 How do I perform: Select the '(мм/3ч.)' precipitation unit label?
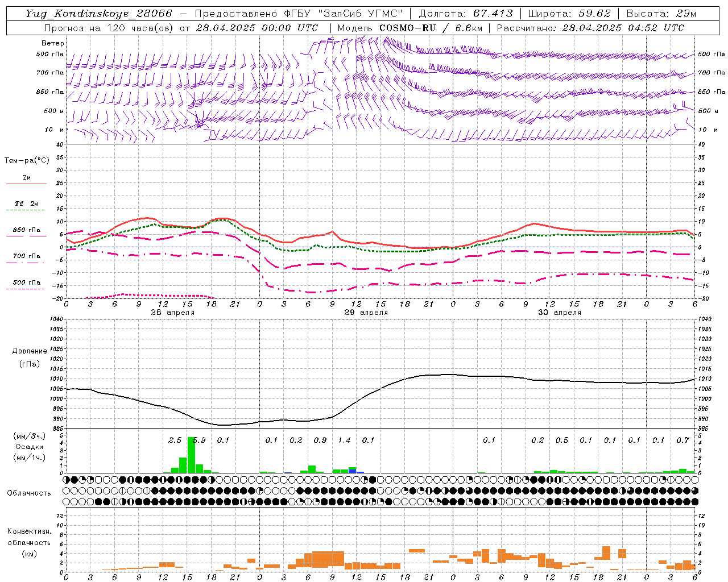pyautogui.click(x=29, y=436)
